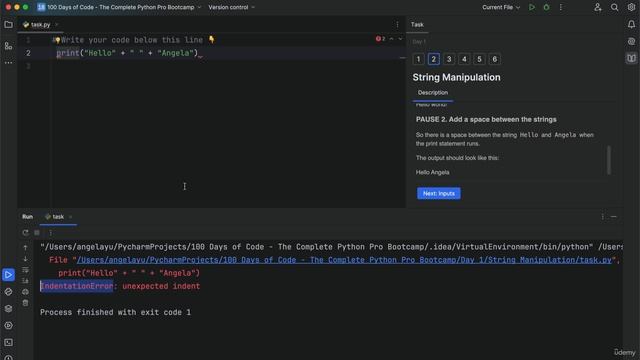Go to task step 1
Screen dimensions: 640x360
[x=418, y=59]
